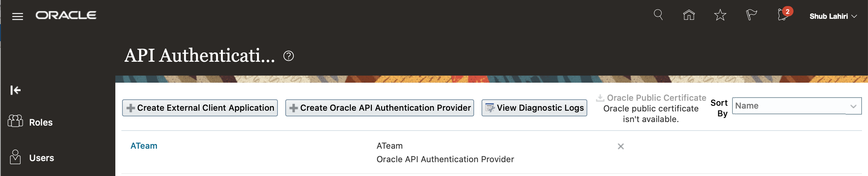The image size is (868, 176).
Task: Go to the Home icon
Action: 689,15
